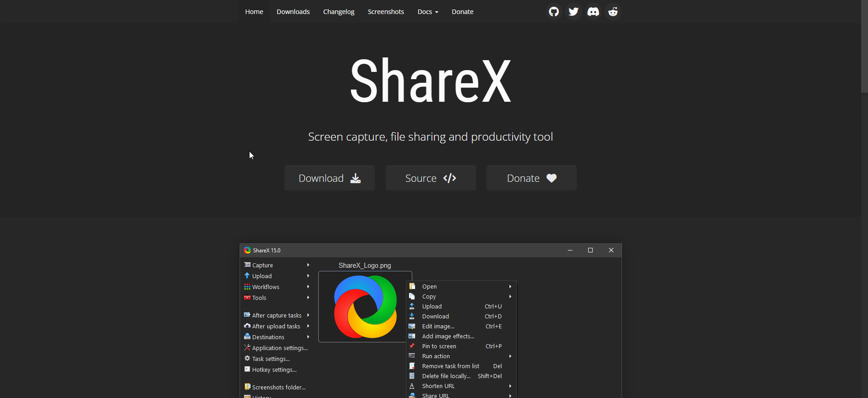Expand the Copy submenu arrow in context menu
Image resolution: width=868 pixels, height=398 pixels.
510,297
